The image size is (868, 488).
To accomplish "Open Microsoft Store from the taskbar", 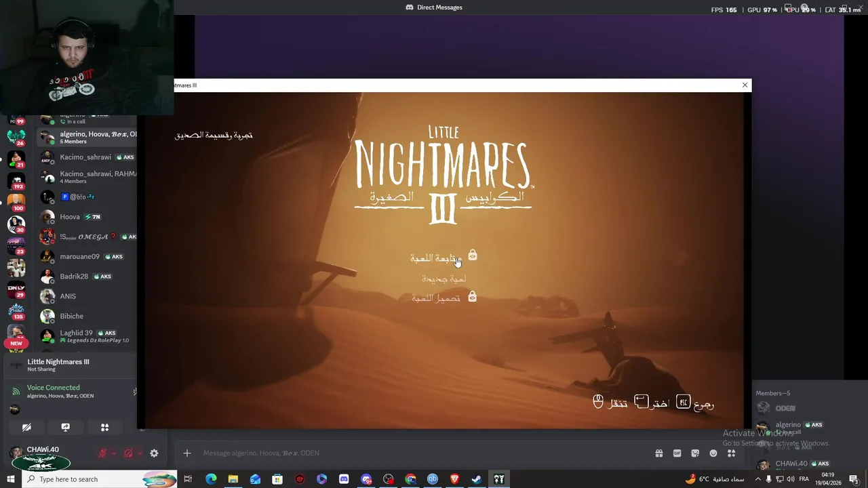I will coord(277,479).
